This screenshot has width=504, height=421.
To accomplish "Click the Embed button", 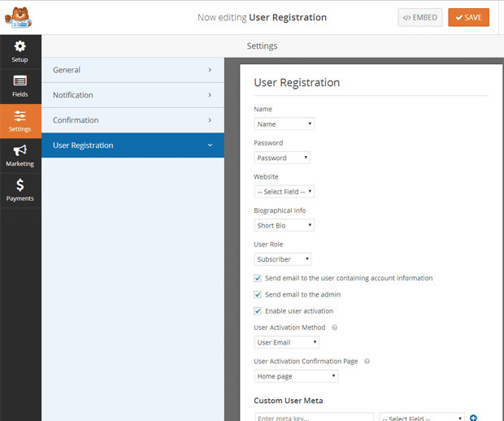I will pos(420,17).
